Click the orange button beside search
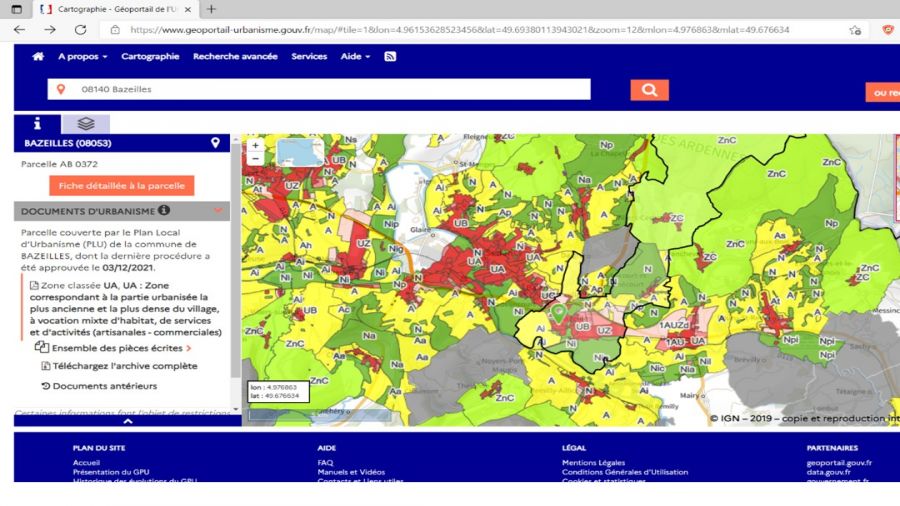 click(883, 92)
